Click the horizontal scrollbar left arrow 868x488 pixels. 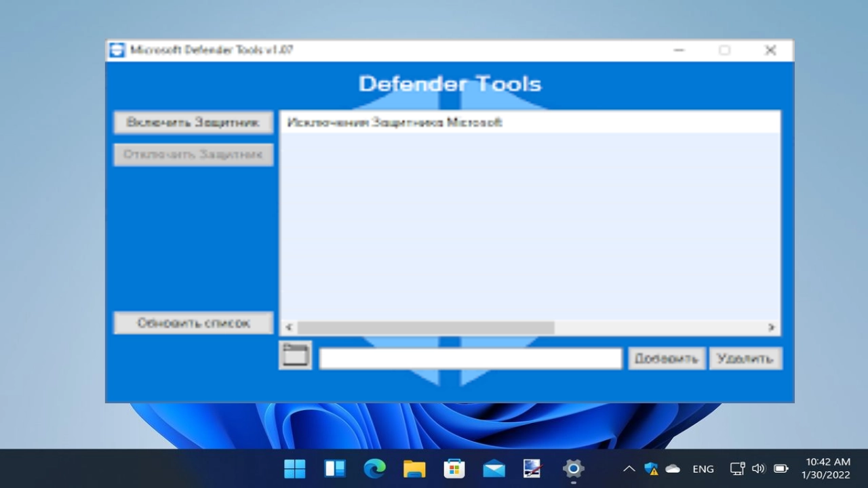(289, 327)
